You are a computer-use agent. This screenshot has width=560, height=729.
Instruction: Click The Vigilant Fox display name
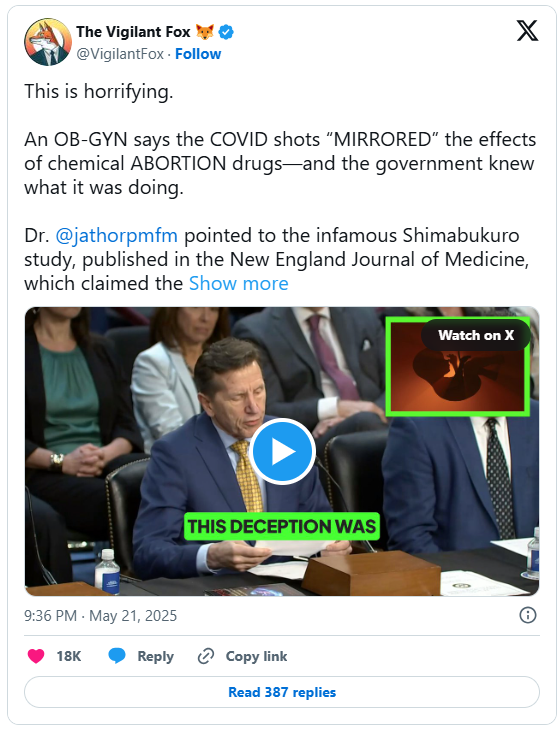(x=133, y=32)
